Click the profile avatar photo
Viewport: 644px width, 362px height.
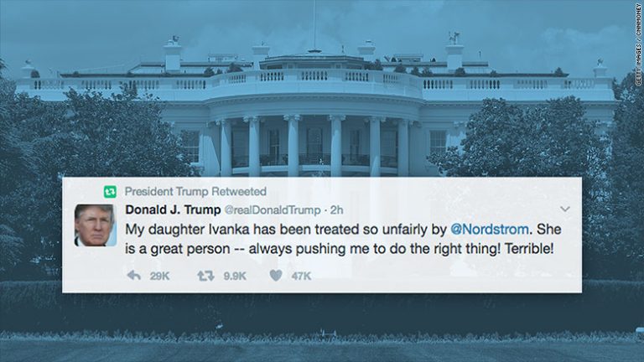pos(94,225)
